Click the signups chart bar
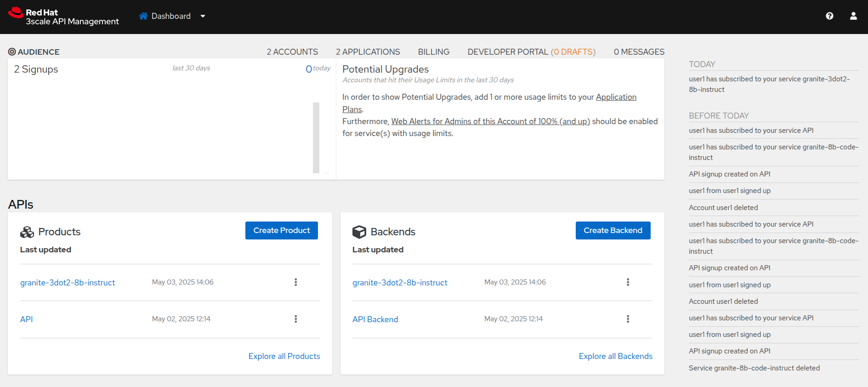 click(316, 138)
